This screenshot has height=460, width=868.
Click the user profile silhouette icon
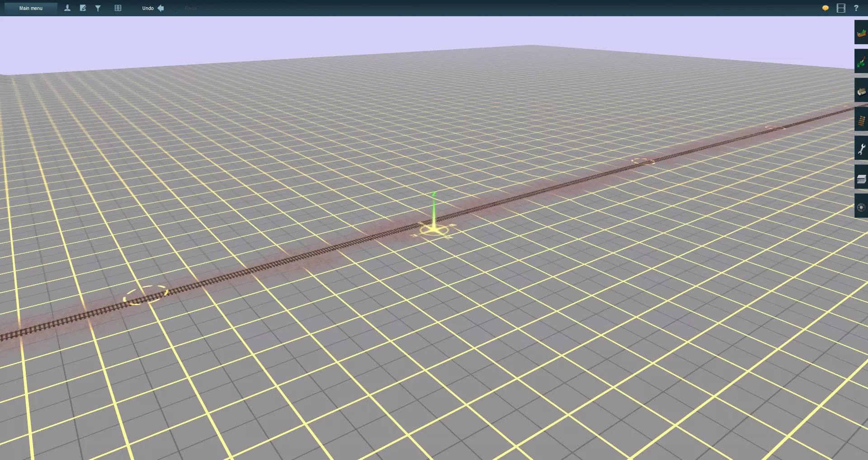[x=67, y=8]
